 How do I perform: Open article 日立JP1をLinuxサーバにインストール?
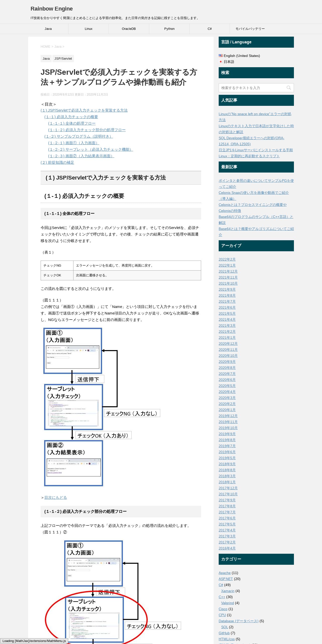click(x=256, y=150)
